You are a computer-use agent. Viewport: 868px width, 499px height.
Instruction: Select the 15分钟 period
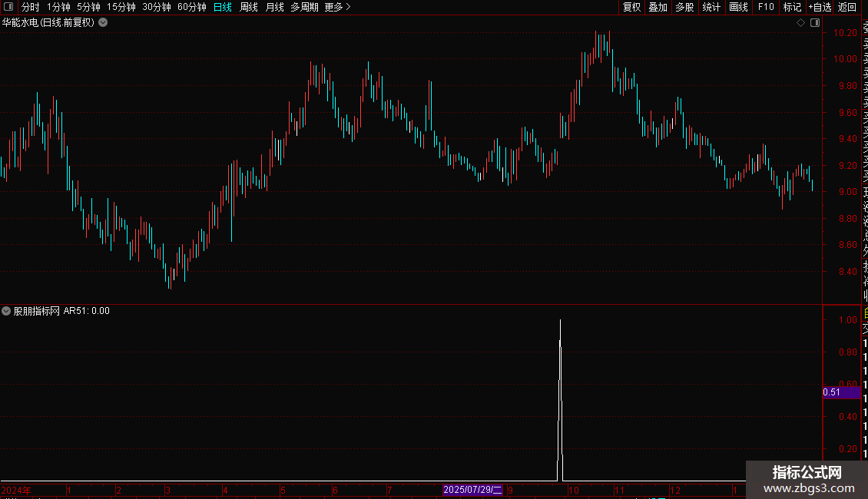[121, 7]
